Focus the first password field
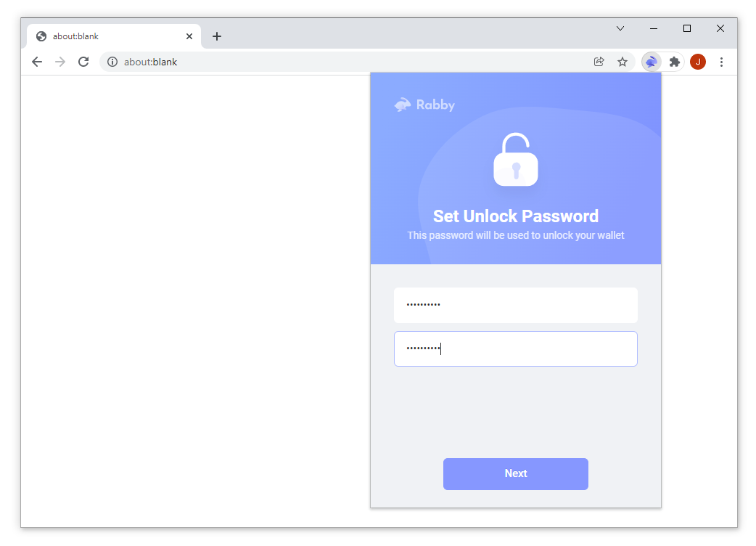Image resolution: width=756 pixels, height=546 pixels. click(x=515, y=305)
